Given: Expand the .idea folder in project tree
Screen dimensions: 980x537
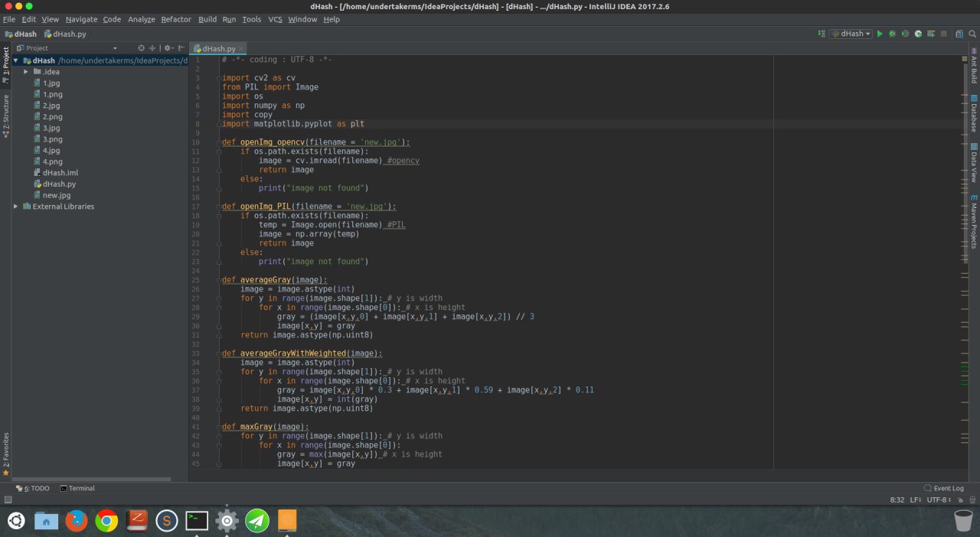Looking at the screenshot, I should [26, 72].
